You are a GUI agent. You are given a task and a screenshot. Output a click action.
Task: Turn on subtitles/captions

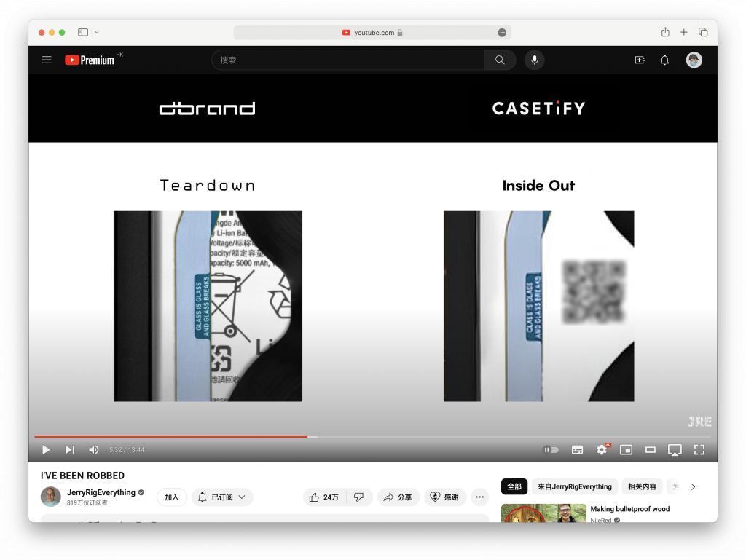point(577,450)
